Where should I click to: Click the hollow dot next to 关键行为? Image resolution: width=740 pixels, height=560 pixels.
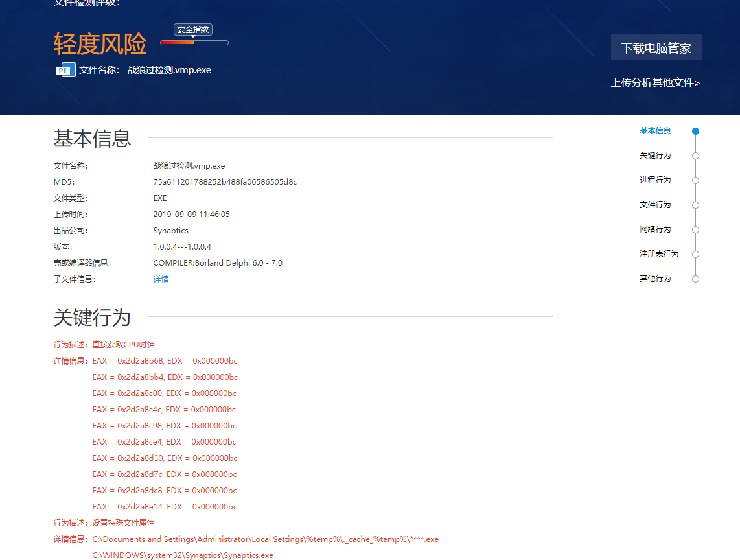pos(695,156)
